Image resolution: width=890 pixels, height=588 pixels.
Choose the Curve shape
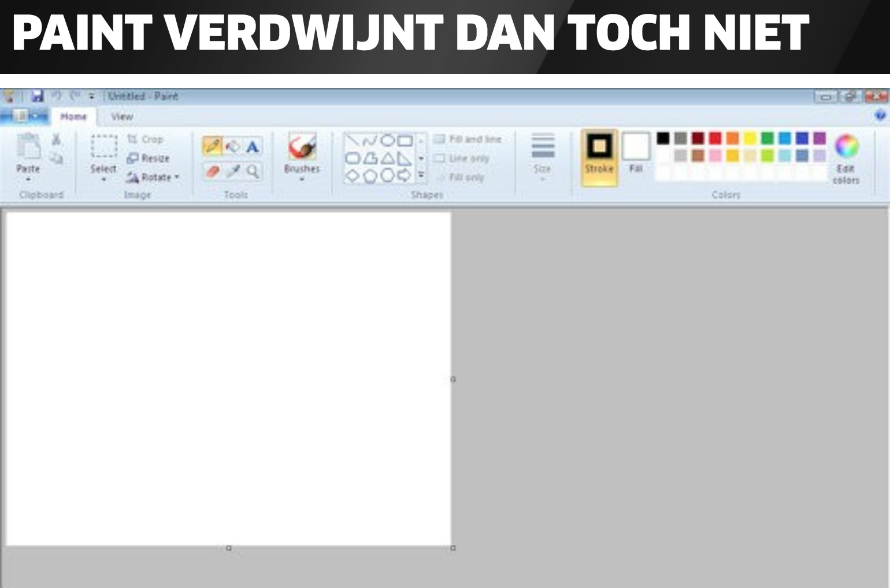[370, 140]
